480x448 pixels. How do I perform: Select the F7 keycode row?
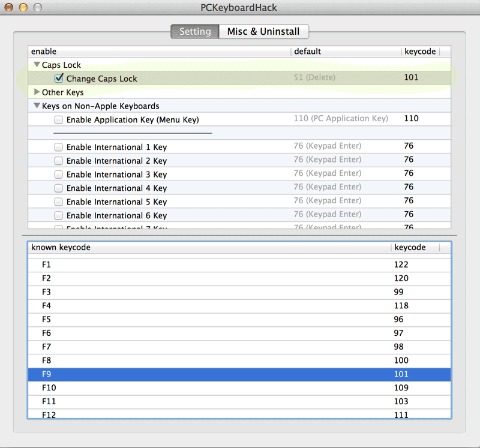coord(239,347)
